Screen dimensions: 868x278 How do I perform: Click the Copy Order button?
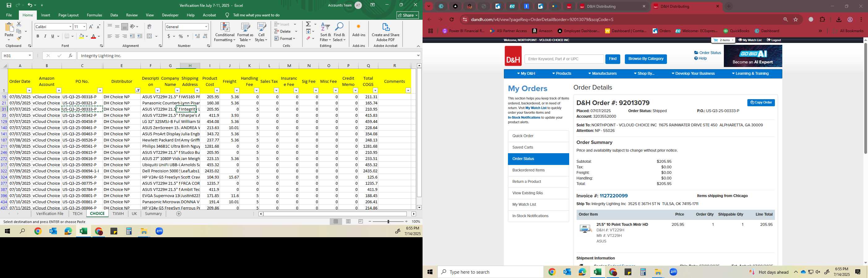(x=761, y=103)
